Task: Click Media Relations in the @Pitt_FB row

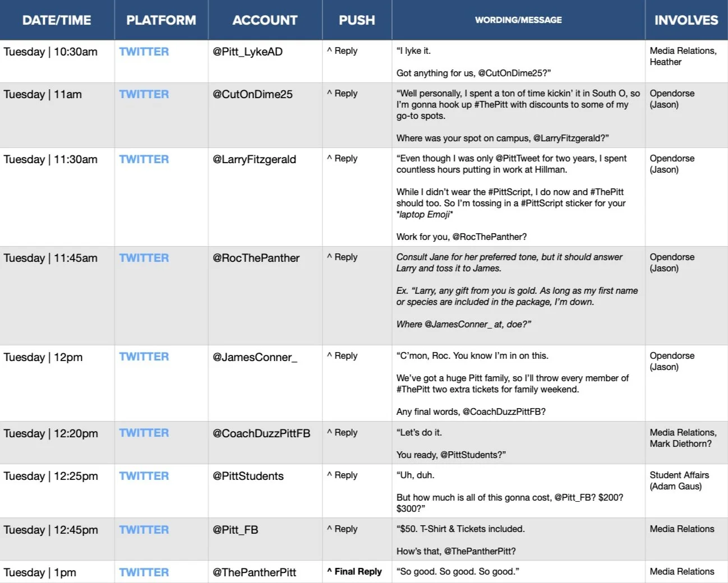Action: pos(682,529)
